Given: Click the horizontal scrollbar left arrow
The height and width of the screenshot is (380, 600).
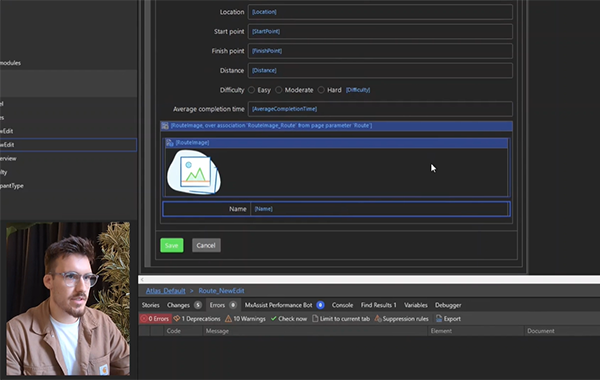Looking at the screenshot, I should tap(142, 280).
